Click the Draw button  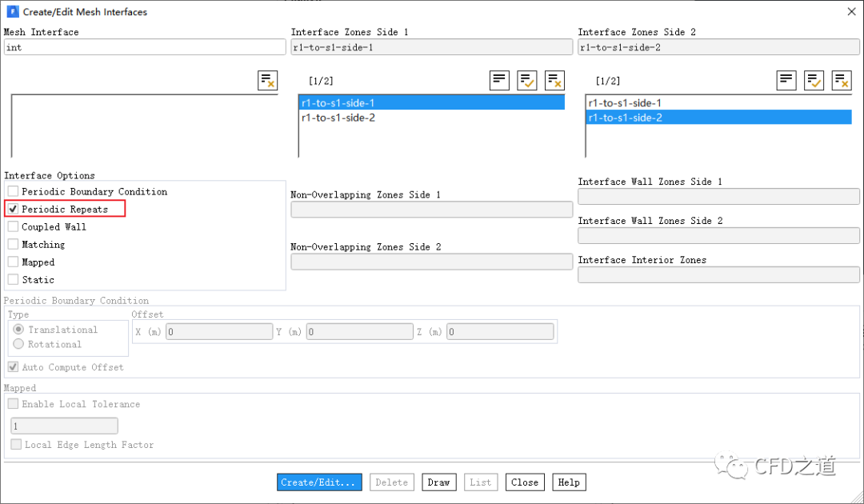point(438,482)
